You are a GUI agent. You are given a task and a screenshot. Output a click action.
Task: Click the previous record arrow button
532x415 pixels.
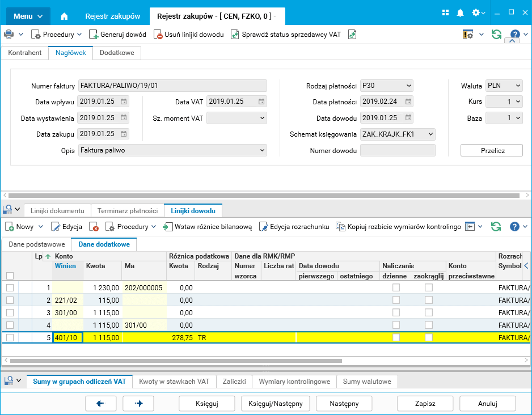101,404
